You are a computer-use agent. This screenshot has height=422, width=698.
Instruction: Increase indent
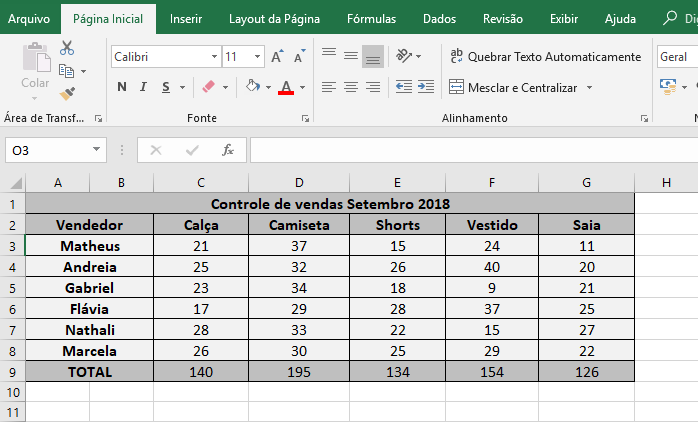pyautogui.click(x=426, y=87)
